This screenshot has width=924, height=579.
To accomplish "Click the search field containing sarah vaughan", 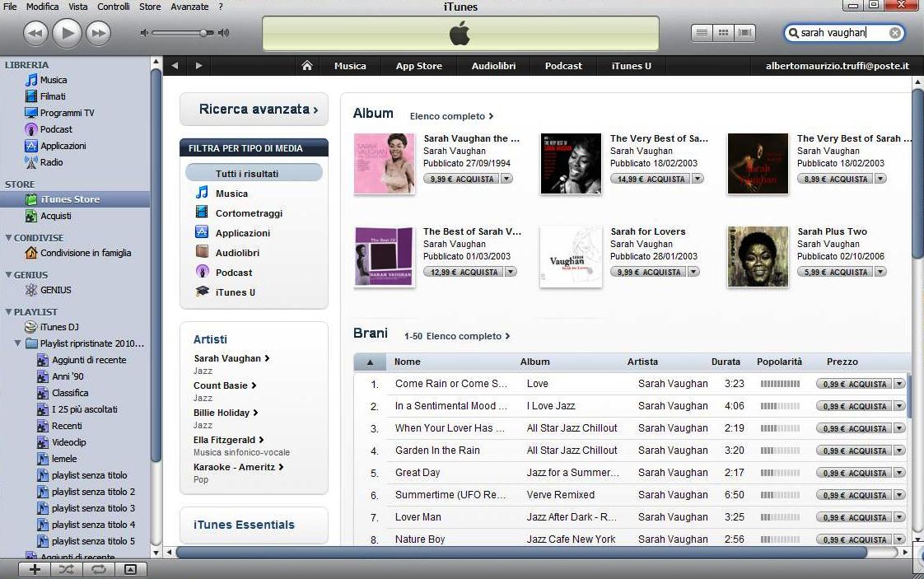I will coord(842,33).
